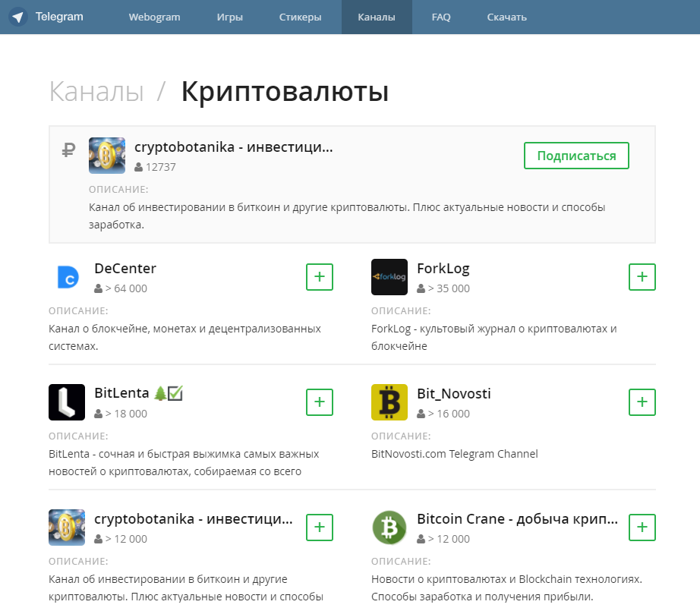This screenshot has width=700, height=611.
Task: Click the Bit_Novosti gold coin avatar
Action: pyautogui.click(x=389, y=402)
